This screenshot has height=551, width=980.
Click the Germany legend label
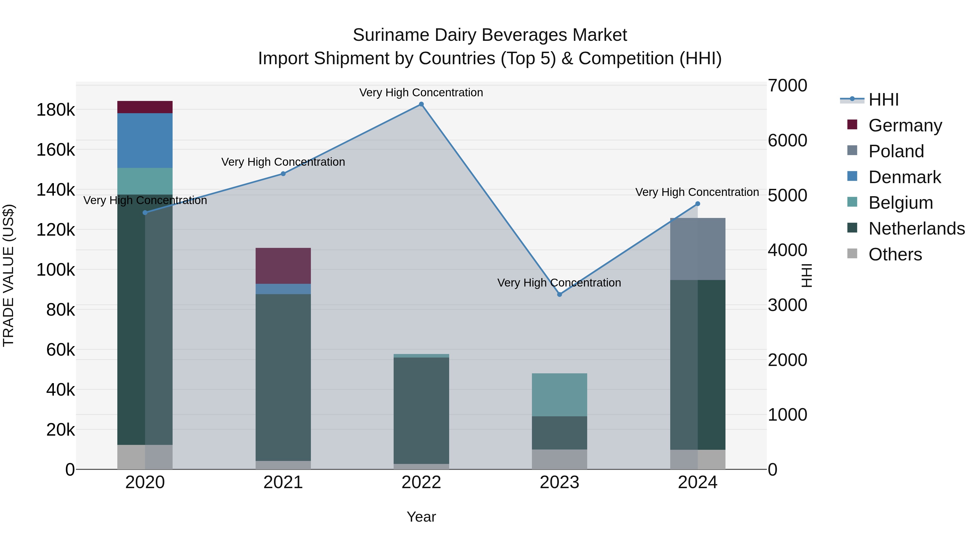[x=905, y=125]
